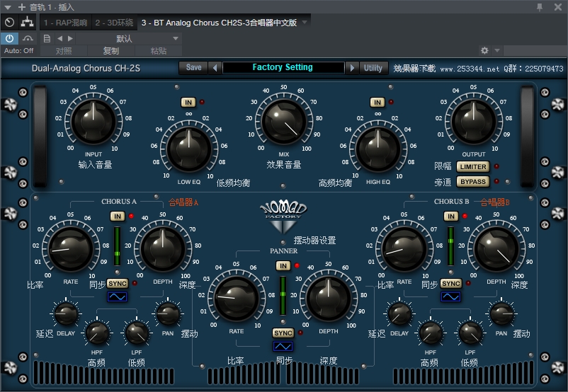The image size is (568, 392).
Task: Switch to the 1 - RAP混响 tab
Action: point(66,23)
